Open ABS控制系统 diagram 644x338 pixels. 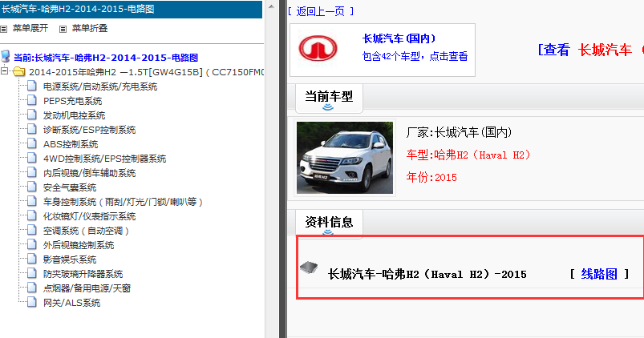[x=71, y=144]
